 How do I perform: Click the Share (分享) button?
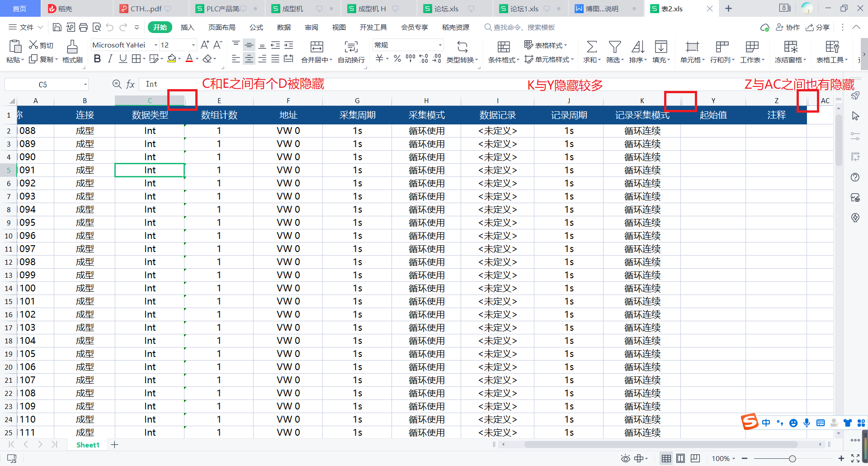click(818, 28)
